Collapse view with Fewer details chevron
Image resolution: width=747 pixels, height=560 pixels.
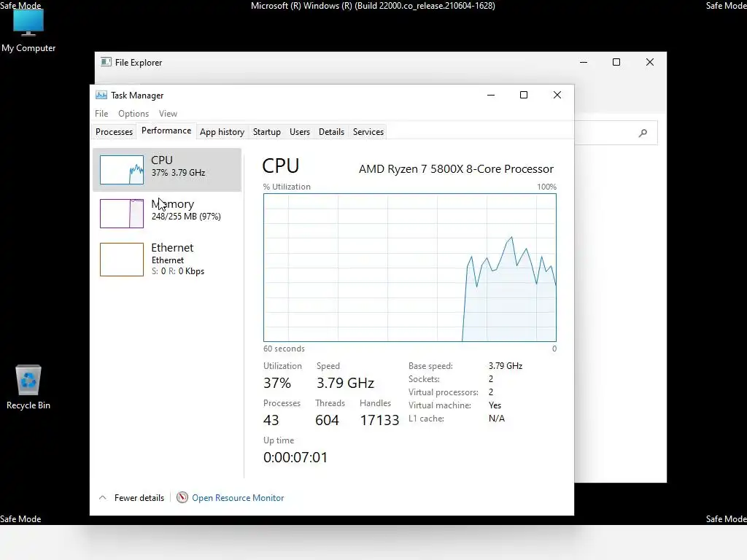102,497
